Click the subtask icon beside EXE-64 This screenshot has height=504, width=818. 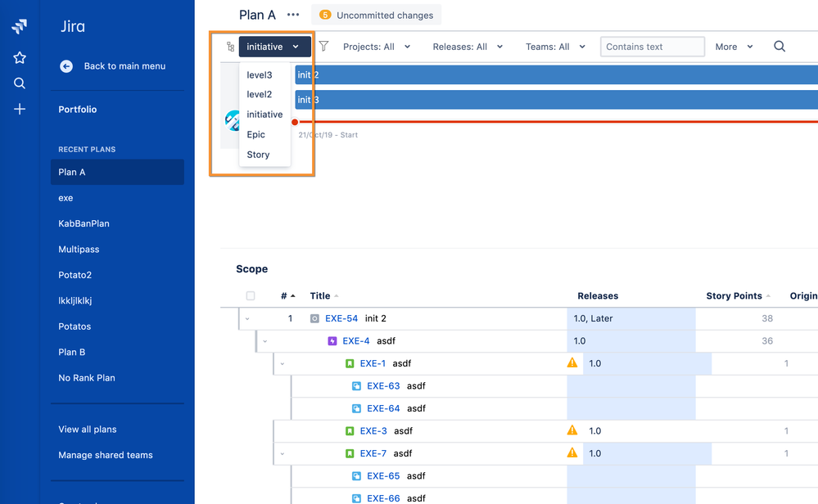click(x=356, y=408)
